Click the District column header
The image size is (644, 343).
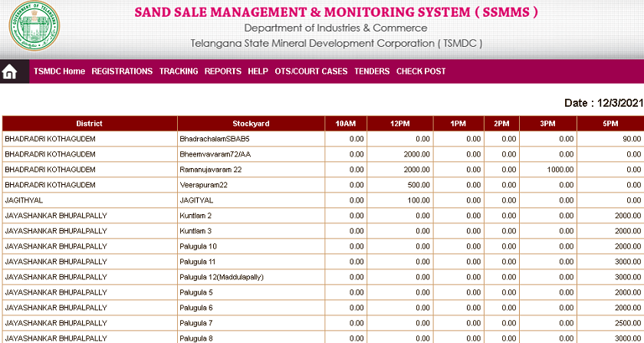tap(90, 124)
